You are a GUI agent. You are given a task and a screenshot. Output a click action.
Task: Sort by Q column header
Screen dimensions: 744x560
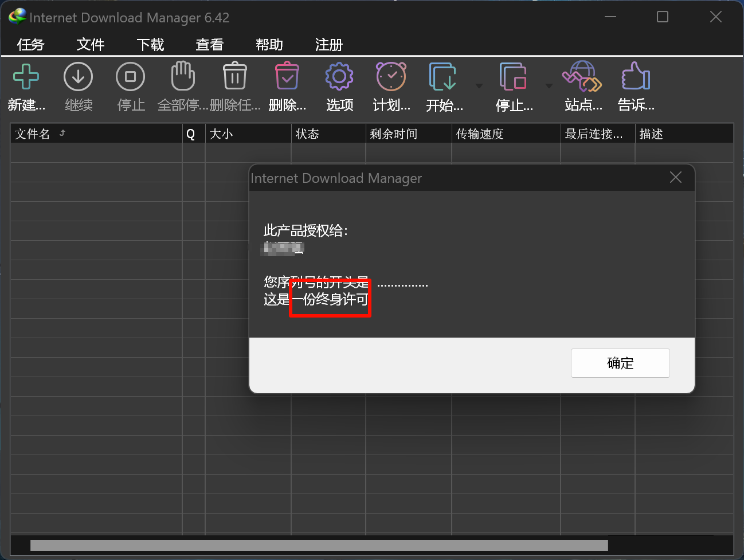click(x=194, y=134)
